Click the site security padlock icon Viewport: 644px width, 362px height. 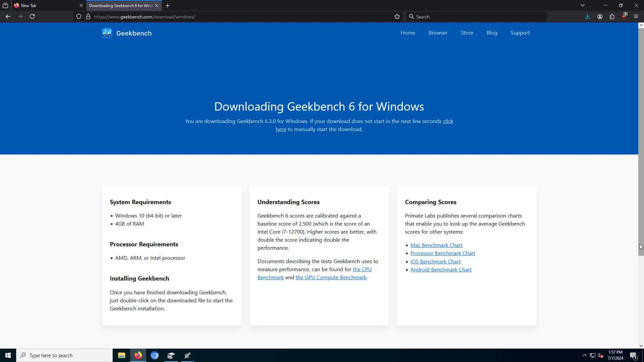(x=88, y=16)
